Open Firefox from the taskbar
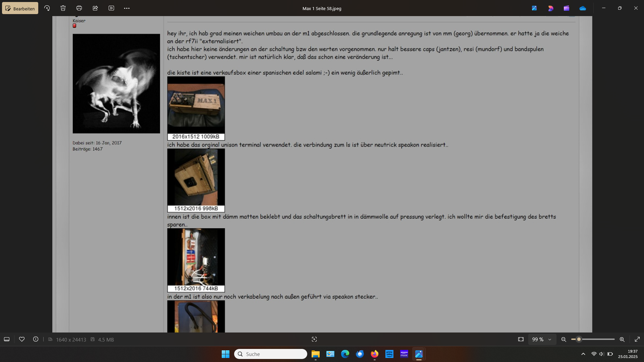This screenshot has height=362, width=644. (375, 354)
